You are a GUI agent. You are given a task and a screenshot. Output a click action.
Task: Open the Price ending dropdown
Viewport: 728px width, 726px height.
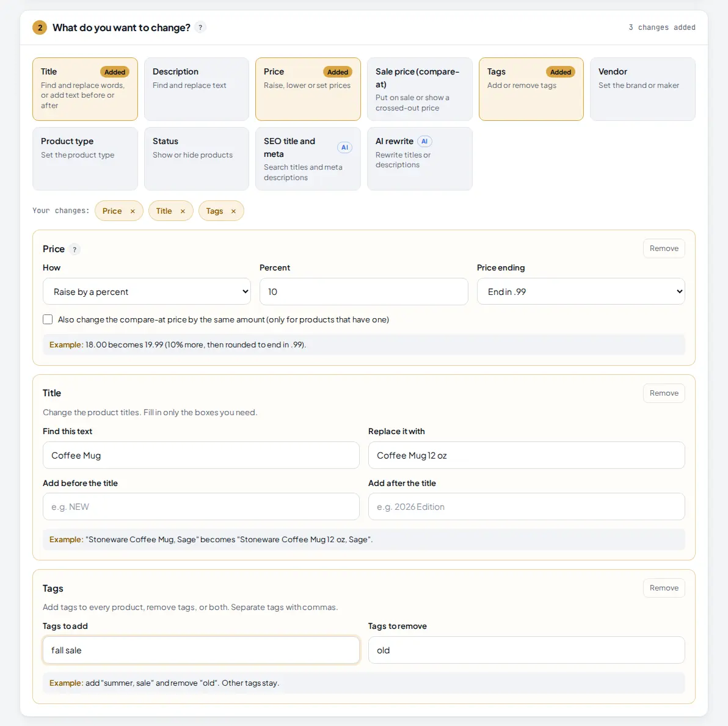tap(581, 291)
